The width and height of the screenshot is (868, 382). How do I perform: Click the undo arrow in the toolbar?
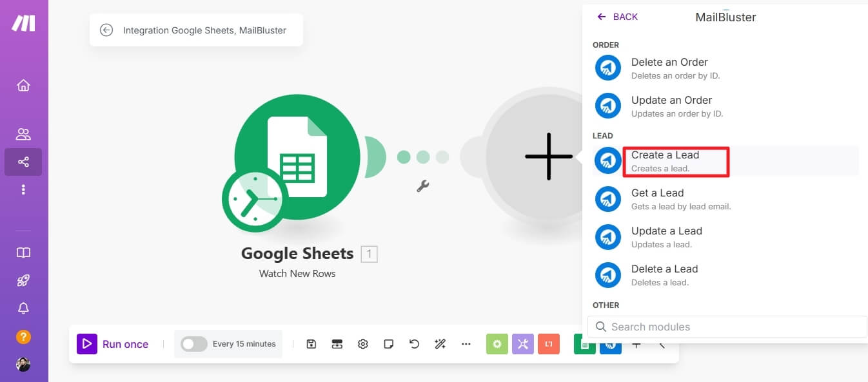point(414,343)
